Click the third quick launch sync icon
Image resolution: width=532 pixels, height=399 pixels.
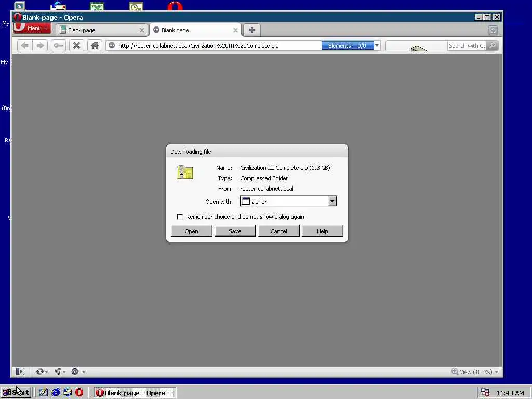click(x=68, y=393)
